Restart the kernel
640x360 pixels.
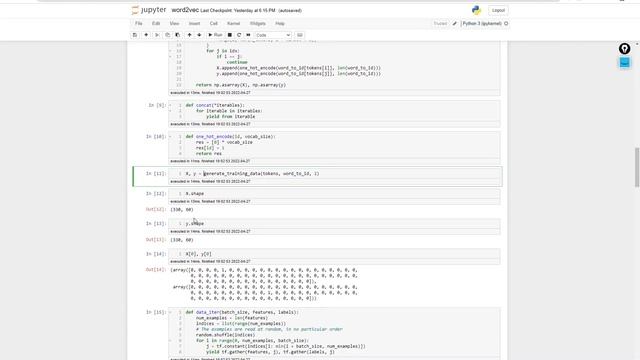click(239, 35)
